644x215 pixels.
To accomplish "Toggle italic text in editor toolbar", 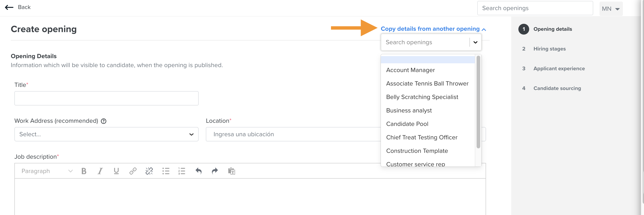I will point(100,171).
